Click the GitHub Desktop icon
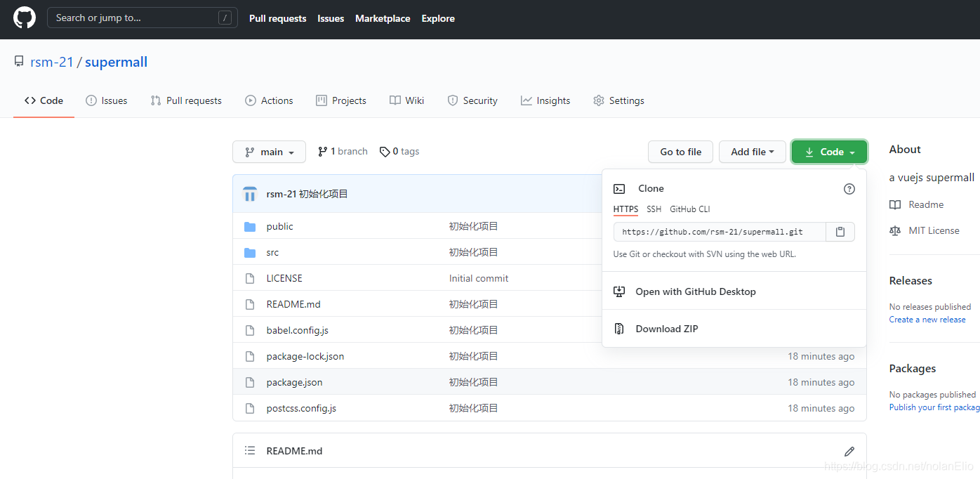Viewport: 980px width, 479px height. [619, 291]
